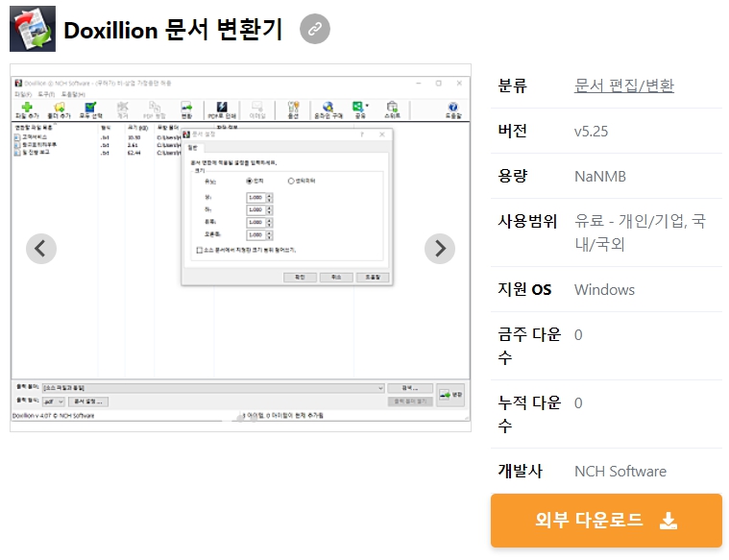Expand the output folder combo box in the preview
Image resolution: width=729 pixels, height=560 pixels.
(213, 388)
